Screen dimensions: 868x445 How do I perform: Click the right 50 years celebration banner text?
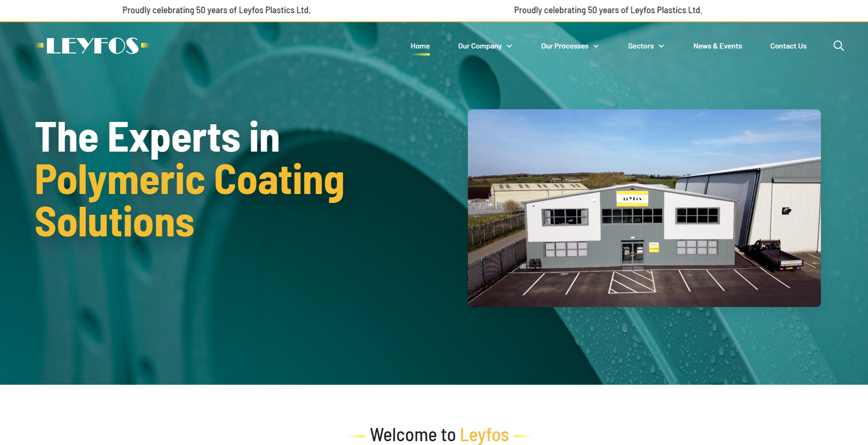coord(608,10)
